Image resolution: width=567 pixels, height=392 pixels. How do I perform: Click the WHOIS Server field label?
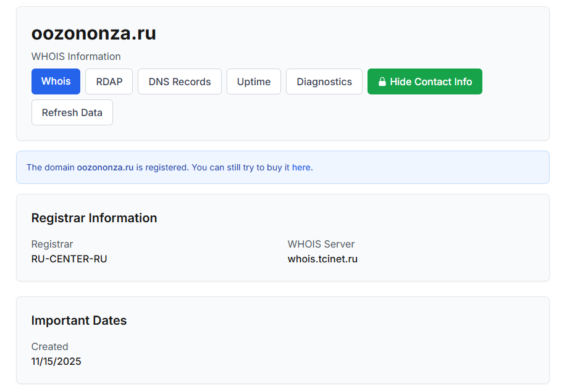321,244
